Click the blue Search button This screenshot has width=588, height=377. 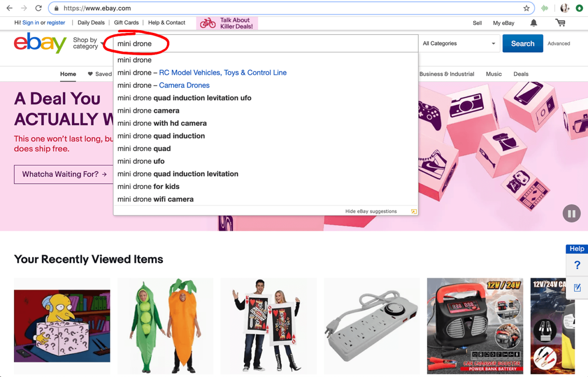click(x=522, y=43)
